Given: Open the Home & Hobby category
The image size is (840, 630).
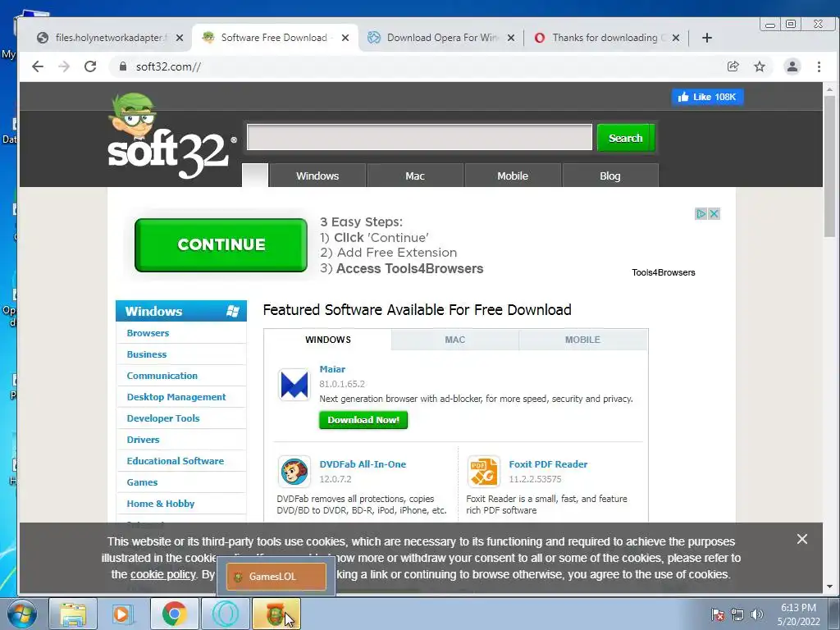Looking at the screenshot, I should point(161,504).
